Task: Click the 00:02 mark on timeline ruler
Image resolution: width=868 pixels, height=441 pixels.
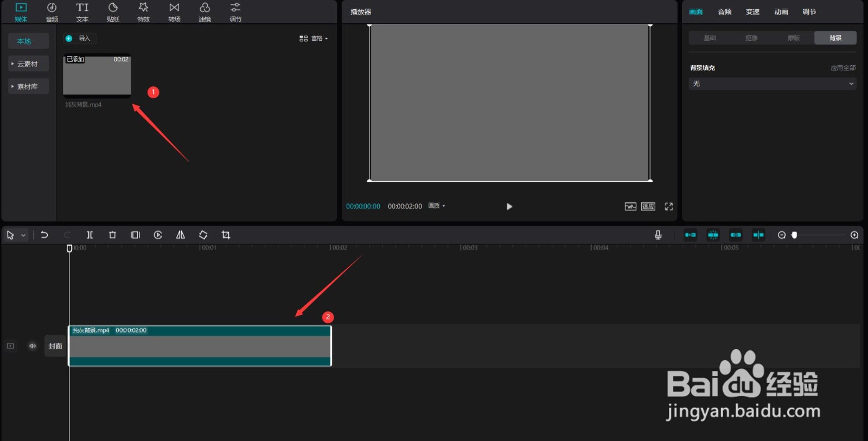Action: click(x=339, y=248)
